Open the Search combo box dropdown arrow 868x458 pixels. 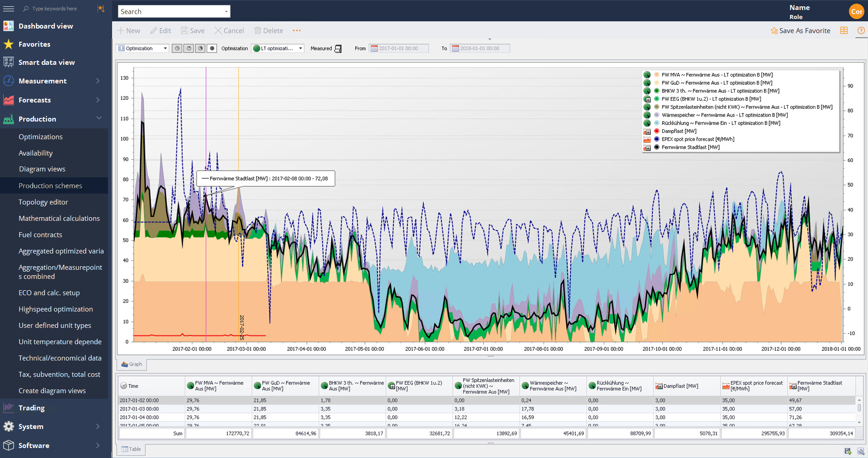click(x=226, y=11)
